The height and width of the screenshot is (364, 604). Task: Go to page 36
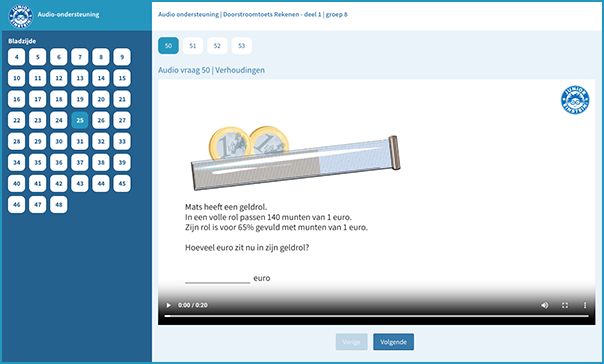pyautogui.click(x=59, y=163)
